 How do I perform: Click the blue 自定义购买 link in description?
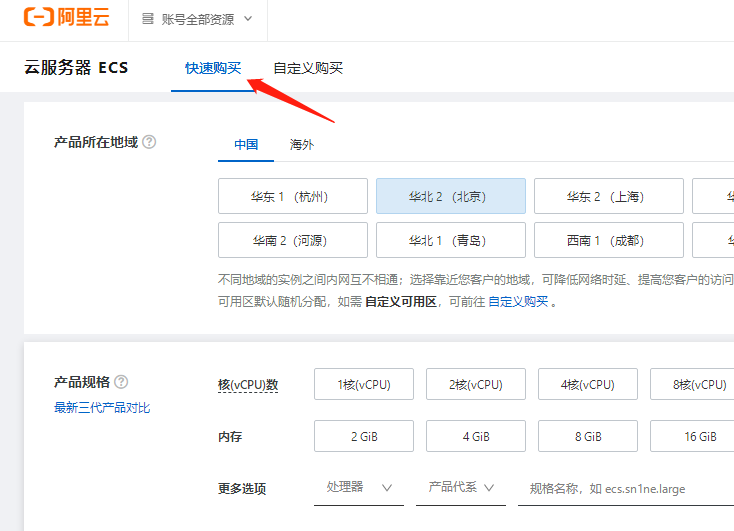(518, 301)
